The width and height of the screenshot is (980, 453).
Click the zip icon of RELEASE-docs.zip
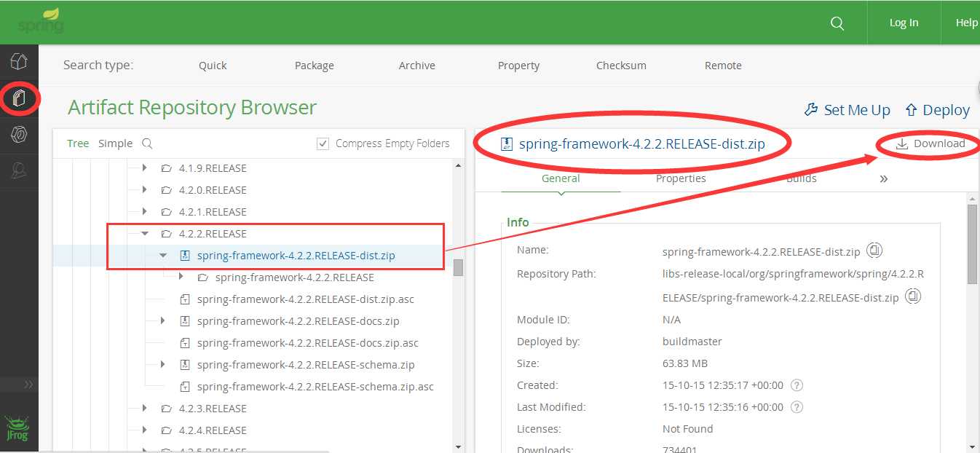coord(184,321)
